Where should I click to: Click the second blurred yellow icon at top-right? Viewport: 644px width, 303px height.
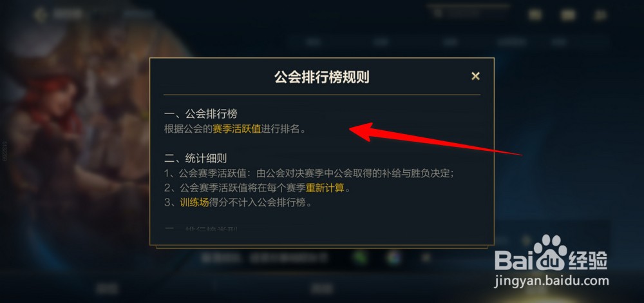[x=567, y=15]
